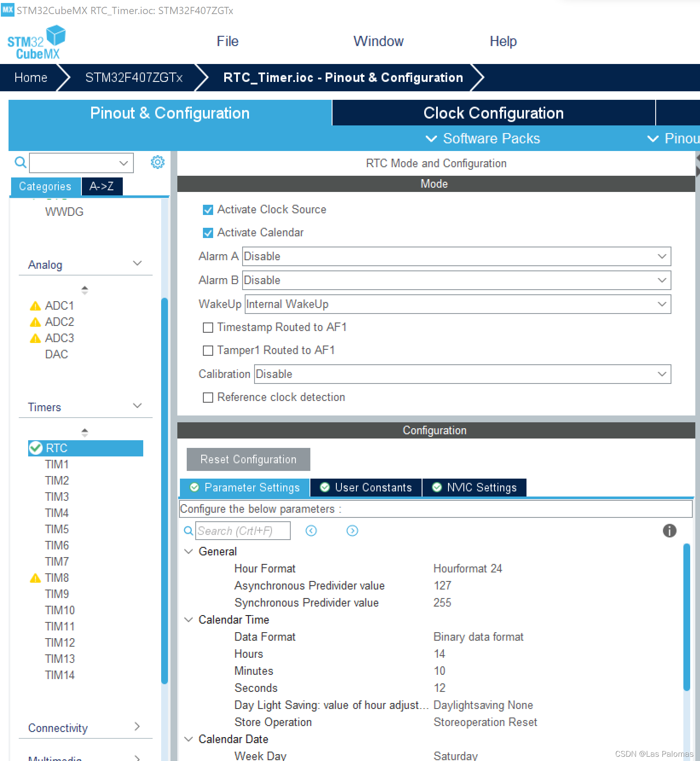Open the categories settings gear icon
This screenshot has height=761, width=700.
(157, 162)
